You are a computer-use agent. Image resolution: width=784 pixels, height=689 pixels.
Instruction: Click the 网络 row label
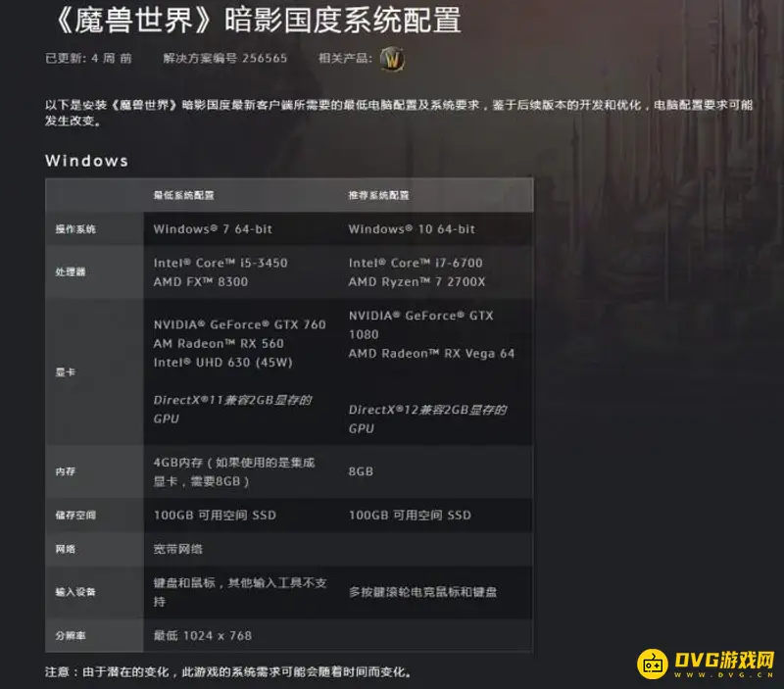[x=66, y=550]
